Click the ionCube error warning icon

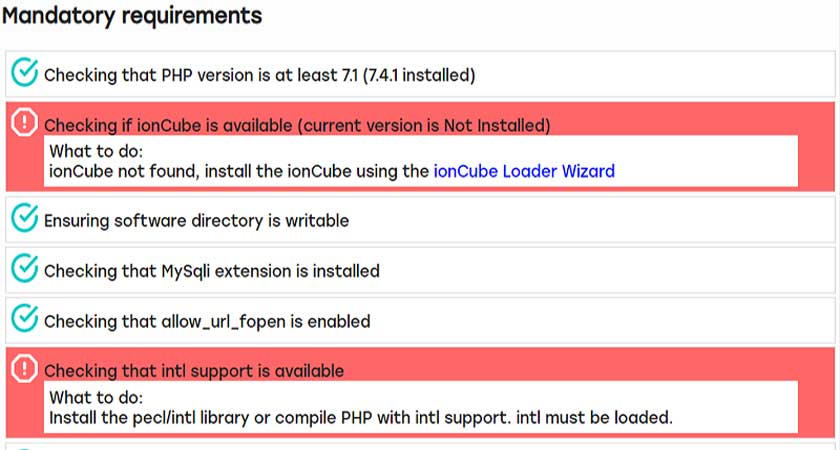(x=25, y=123)
